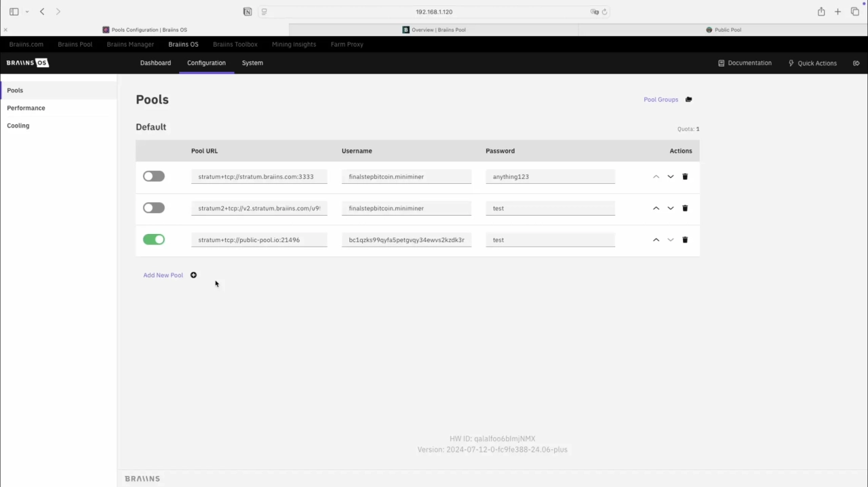Viewport: 868px width, 487px height.
Task: Click the Quota: 1 label
Action: [688, 129]
